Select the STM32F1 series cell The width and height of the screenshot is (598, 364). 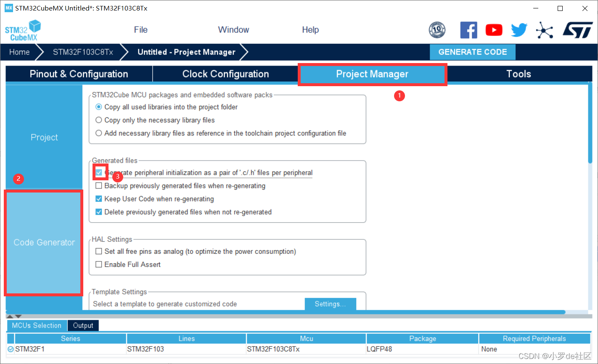(x=70, y=349)
